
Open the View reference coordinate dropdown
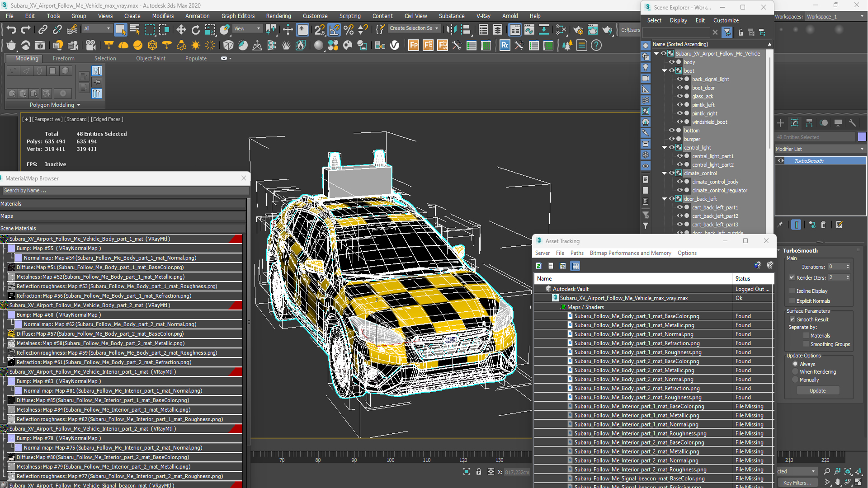coord(247,28)
